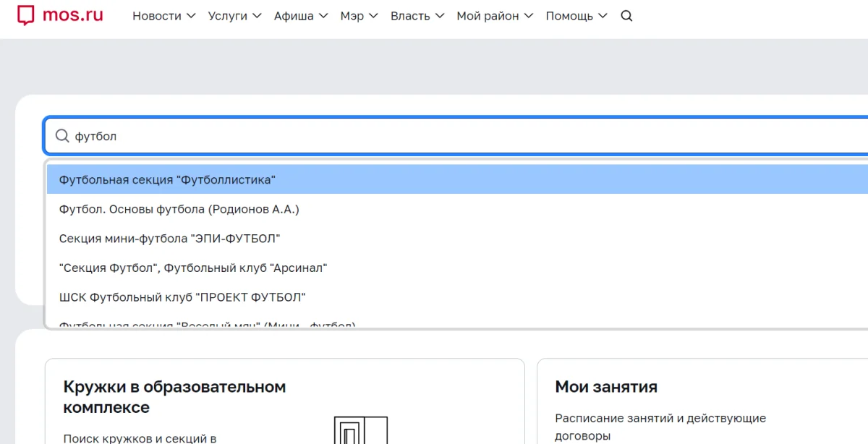868x444 pixels.
Task: Pick Футбольный клуб "Арсинал" suggestion
Action: [457, 268]
